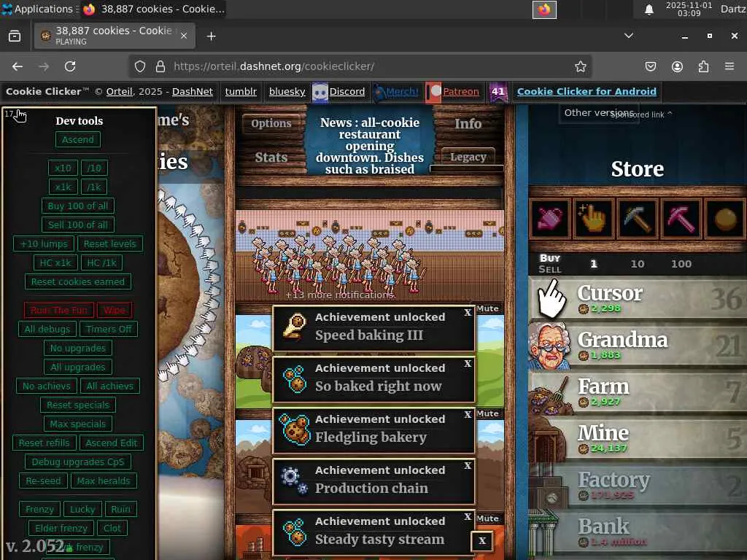
Task: Add +10 lumps
Action: (44, 244)
